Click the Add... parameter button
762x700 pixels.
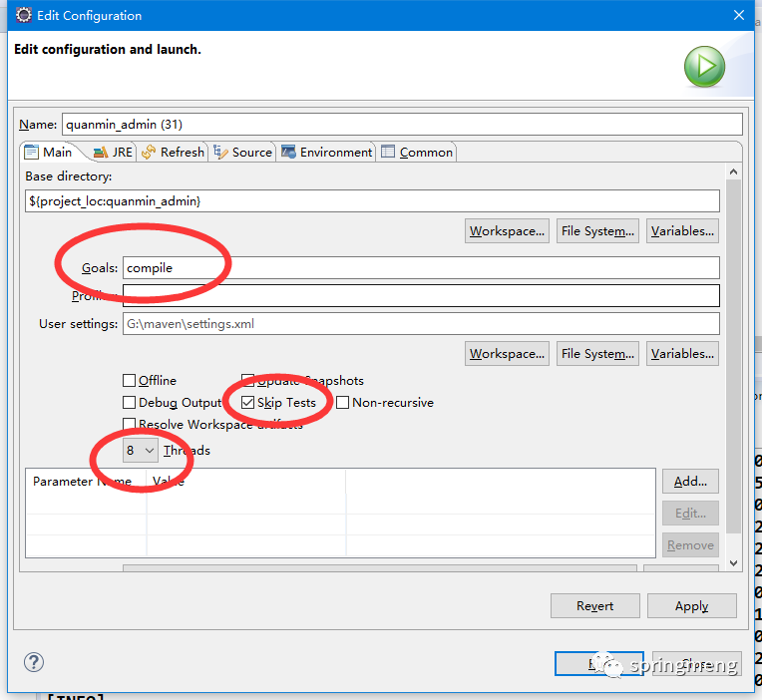(x=690, y=482)
